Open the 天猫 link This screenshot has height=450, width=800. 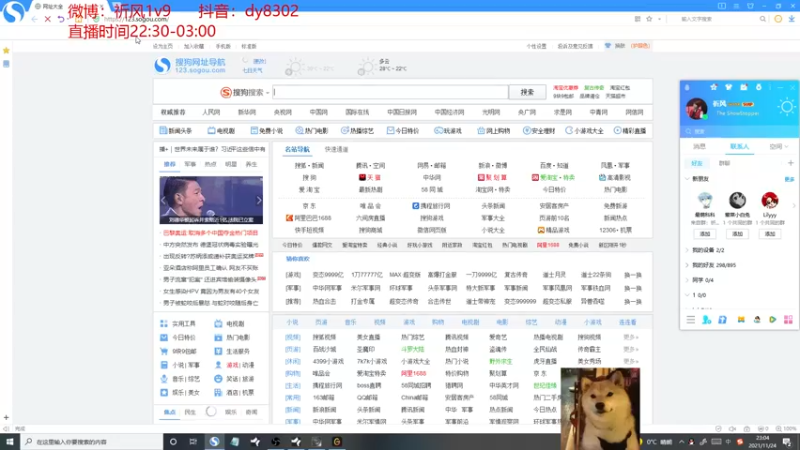[370, 178]
